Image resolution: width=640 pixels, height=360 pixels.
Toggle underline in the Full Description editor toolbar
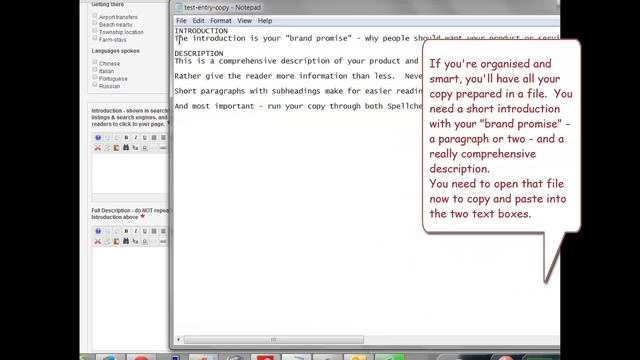pos(144,231)
